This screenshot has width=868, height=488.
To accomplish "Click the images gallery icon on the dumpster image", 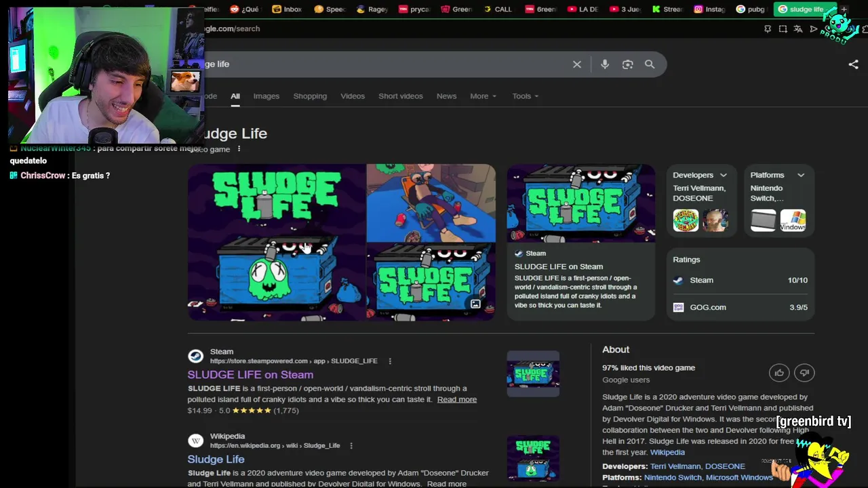I will tap(475, 304).
